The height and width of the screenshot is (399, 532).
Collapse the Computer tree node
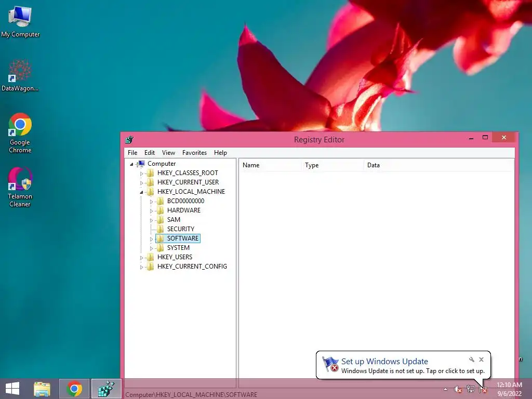(x=131, y=164)
